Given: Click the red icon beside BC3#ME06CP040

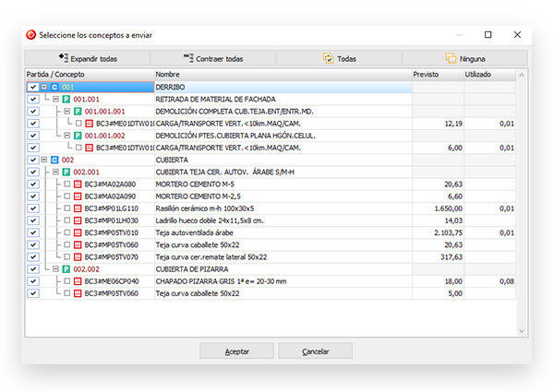Looking at the screenshot, I should pos(78,281).
